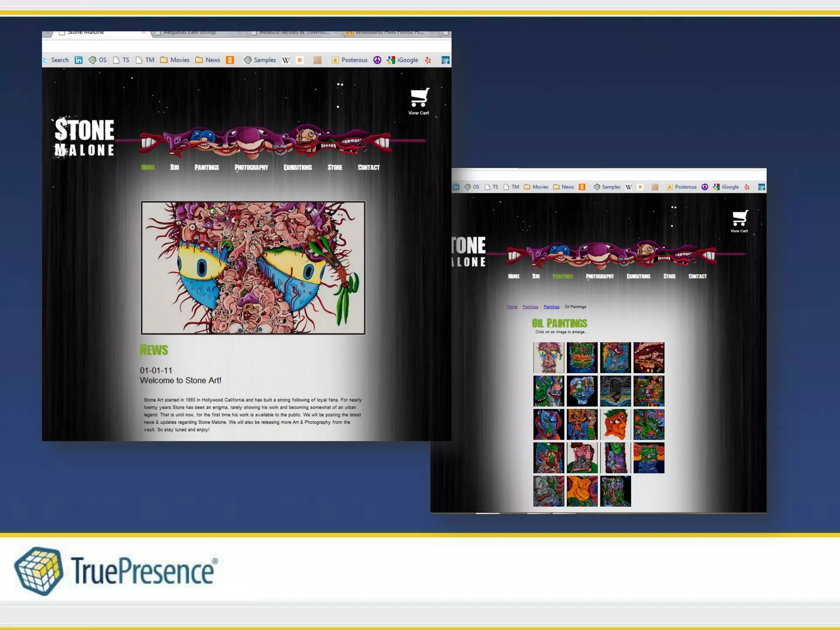Open the Paintings menu on home page
The image size is (840, 630).
pyautogui.click(x=206, y=167)
